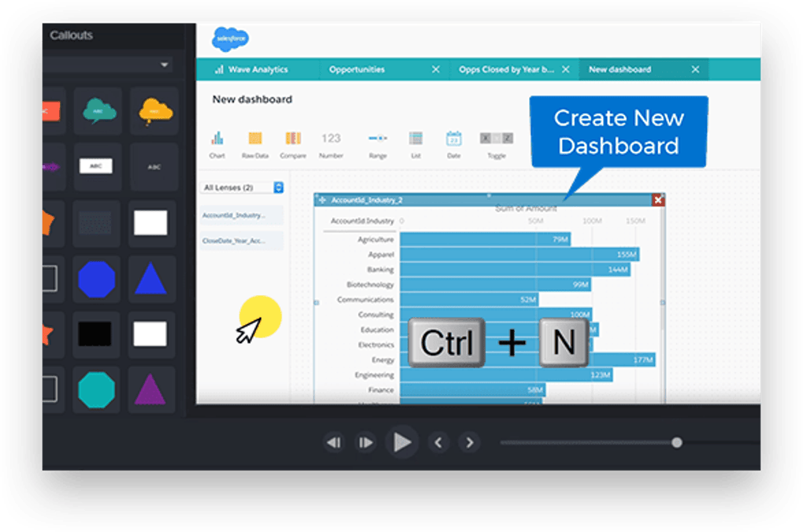Play the video preview
Image resolution: width=803 pixels, height=532 pixels.
[402, 441]
